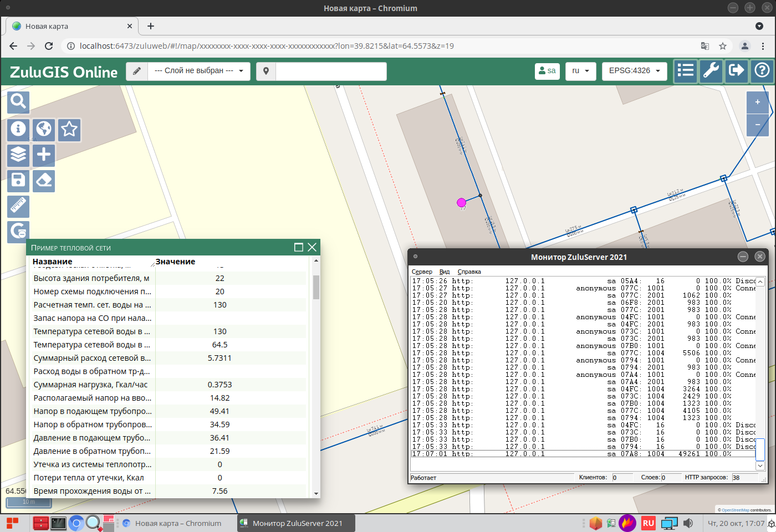Click the sa user button
Image resolution: width=776 pixels, height=532 pixels.
547,71
